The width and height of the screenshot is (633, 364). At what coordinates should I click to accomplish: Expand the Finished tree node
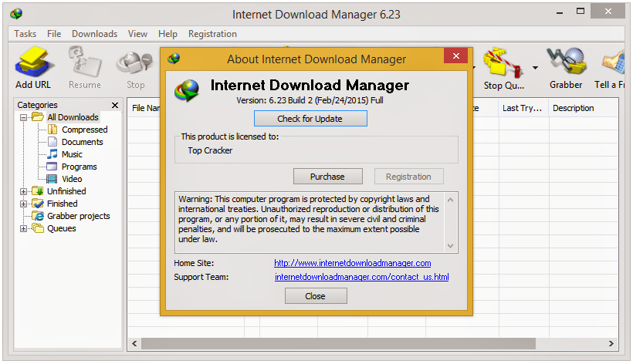tap(24, 204)
